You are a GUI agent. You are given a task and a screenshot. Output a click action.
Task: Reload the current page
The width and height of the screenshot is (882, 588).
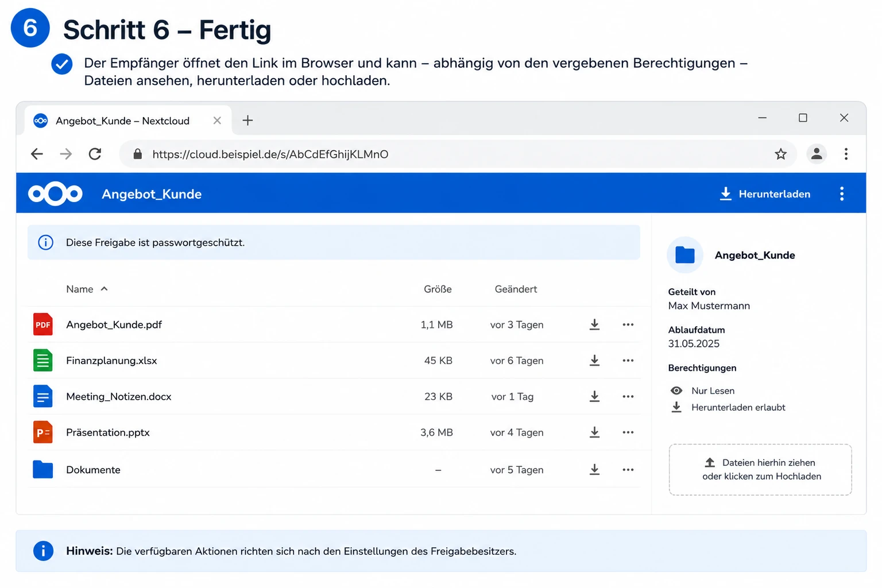[x=95, y=154]
